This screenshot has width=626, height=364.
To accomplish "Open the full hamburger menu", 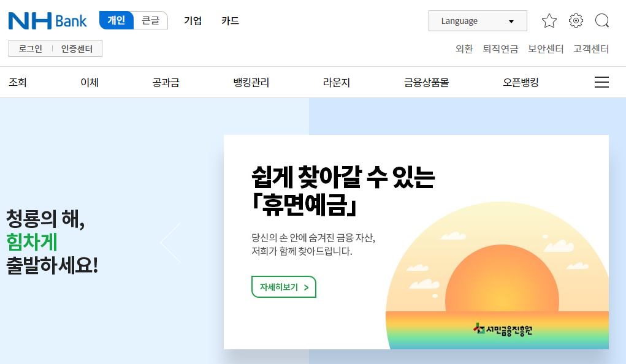I will (x=601, y=82).
